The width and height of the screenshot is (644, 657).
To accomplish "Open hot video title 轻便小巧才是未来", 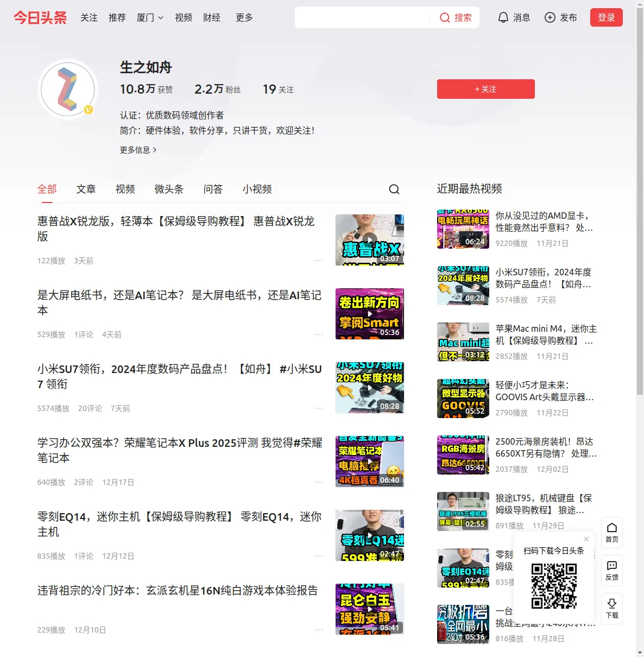I will point(545,391).
